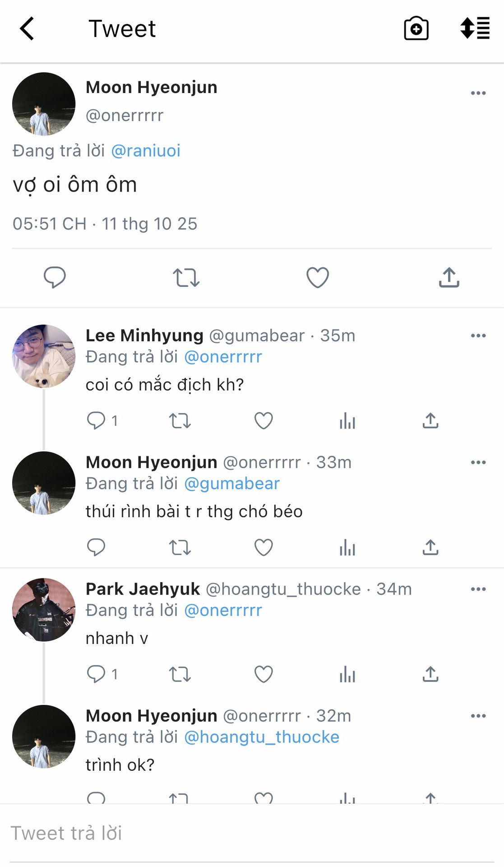Image resolution: width=504 pixels, height=867 pixels.
Task: Open Lee Minhyung's profile picture
Action: click(x=44, y=356)
